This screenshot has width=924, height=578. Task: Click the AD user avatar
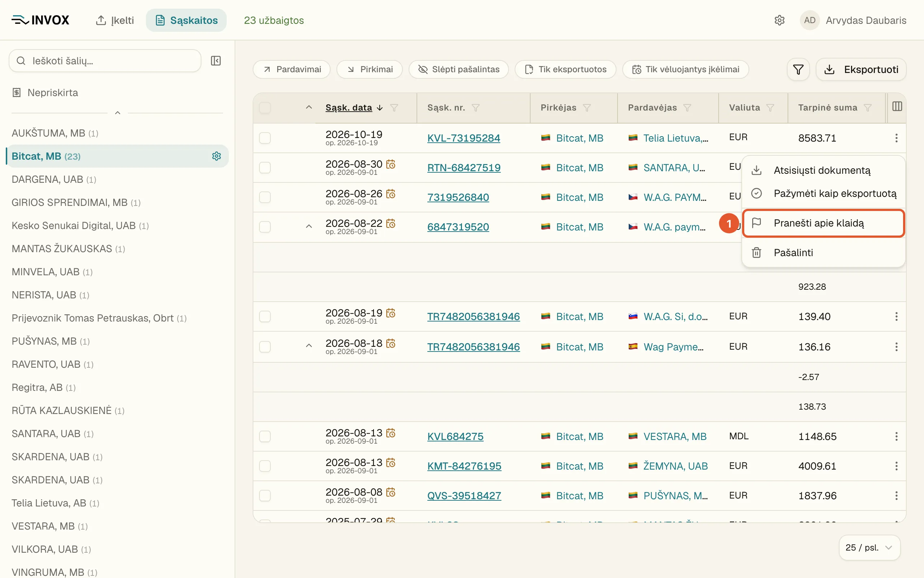click(810, 20)
